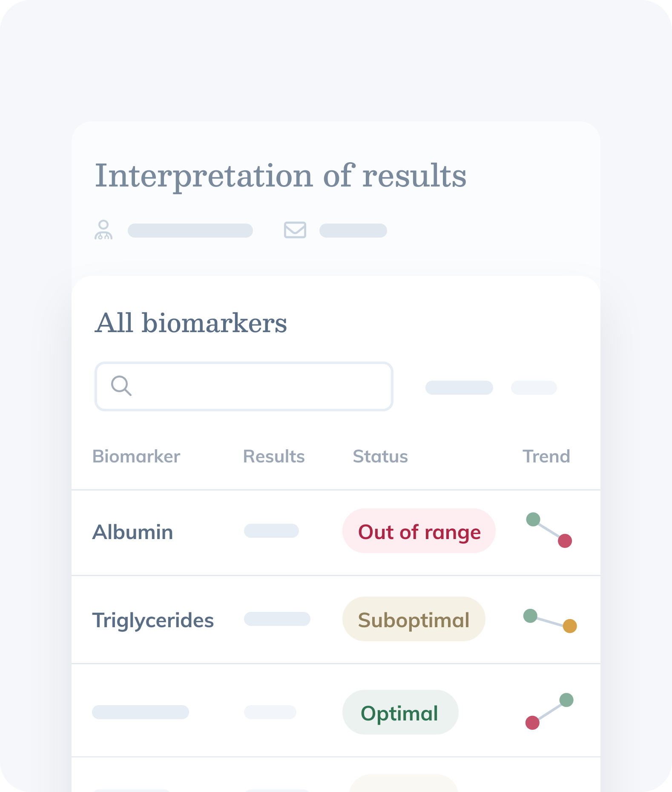Open the Albumin biomarker row
The width and height of the screenshot is (672, 792).
(133, 532)
